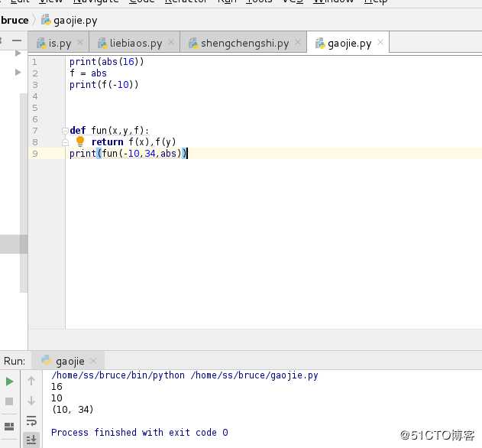Screen dimensions: 482x448
Task: Close the liebiaos.py tab
Action: tap(171, 43)
